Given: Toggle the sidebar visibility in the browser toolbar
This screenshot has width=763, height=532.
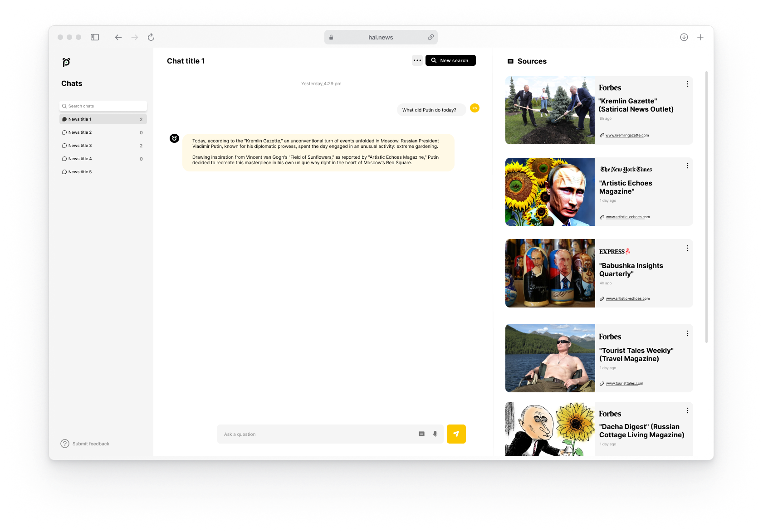Looking at the screenshot, I should [x=95, y=37].
